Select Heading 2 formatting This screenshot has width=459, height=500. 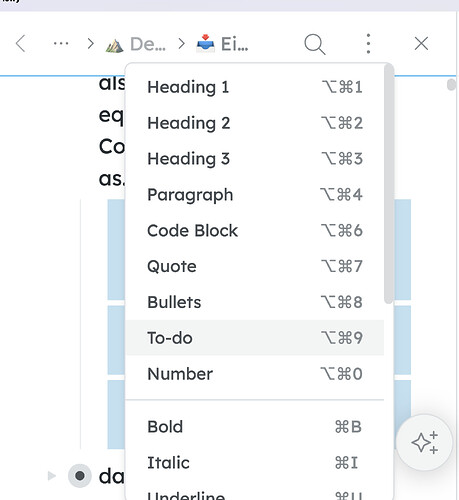255,123
